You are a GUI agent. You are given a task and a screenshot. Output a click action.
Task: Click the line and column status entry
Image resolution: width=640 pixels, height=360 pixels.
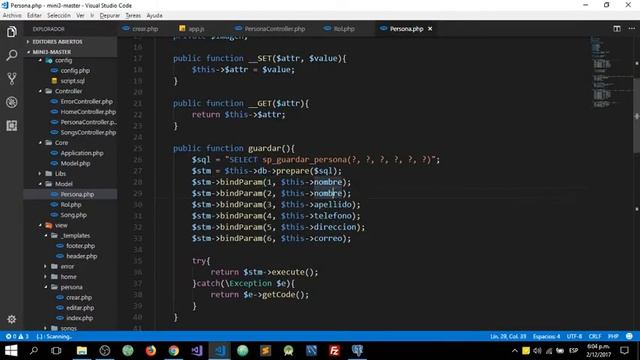(508, 336)
